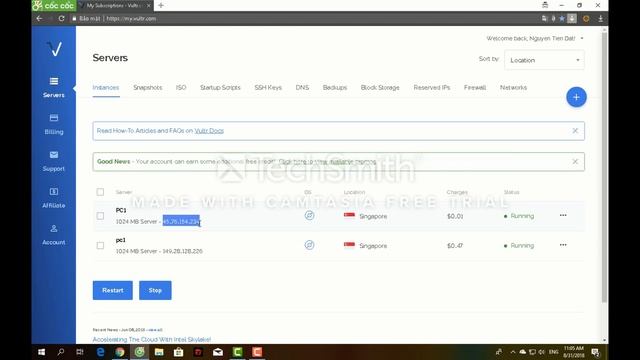Select all servers checkbox

(x=100, y=192)
